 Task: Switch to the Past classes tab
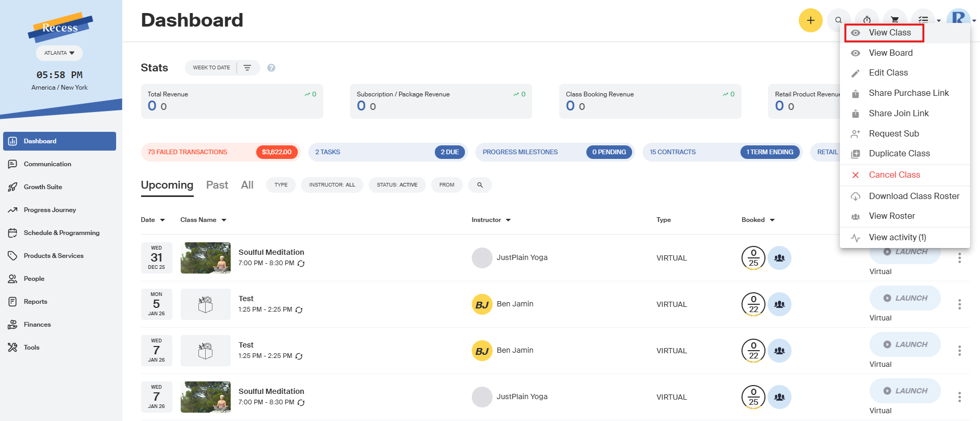pos(217,185)
